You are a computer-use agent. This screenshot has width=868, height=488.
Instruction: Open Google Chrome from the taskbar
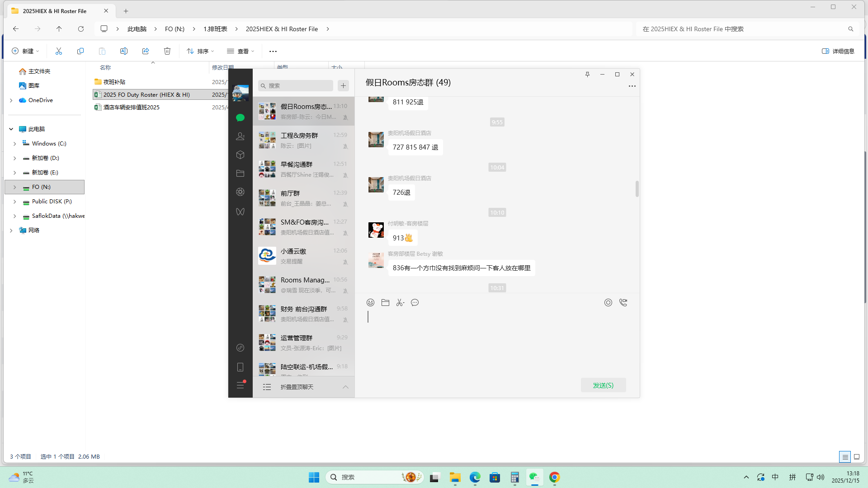[554, 477]
